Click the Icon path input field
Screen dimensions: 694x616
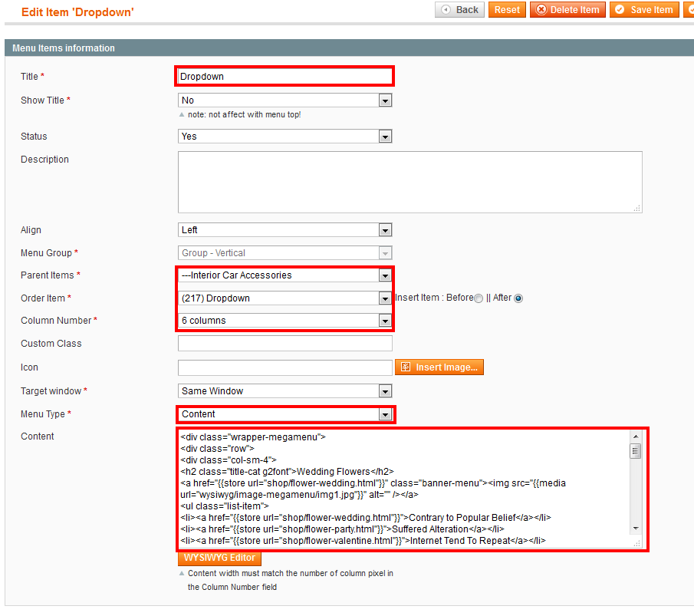285,367
